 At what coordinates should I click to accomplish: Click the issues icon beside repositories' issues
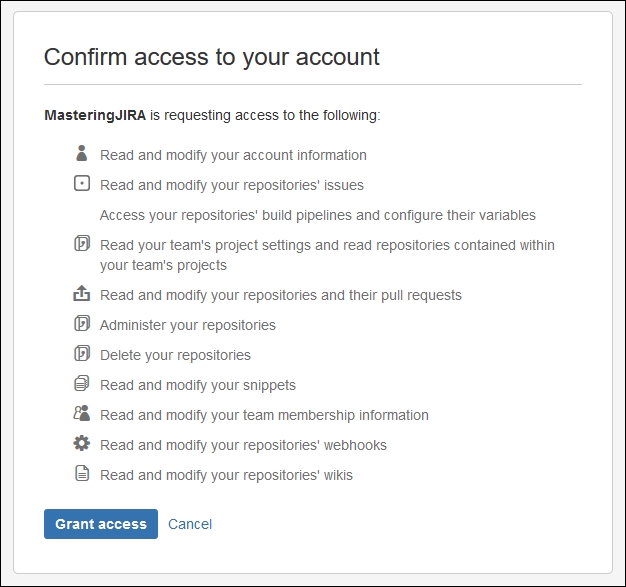tap(82, 184)
